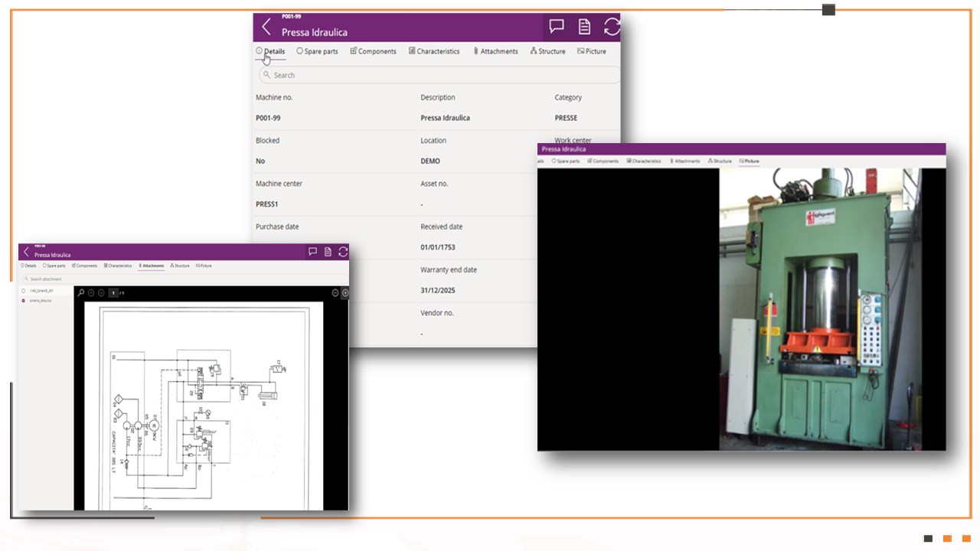980x551 pixels.
Task: Open Attachments tab in top window
Action: click(x=495, y=51)
